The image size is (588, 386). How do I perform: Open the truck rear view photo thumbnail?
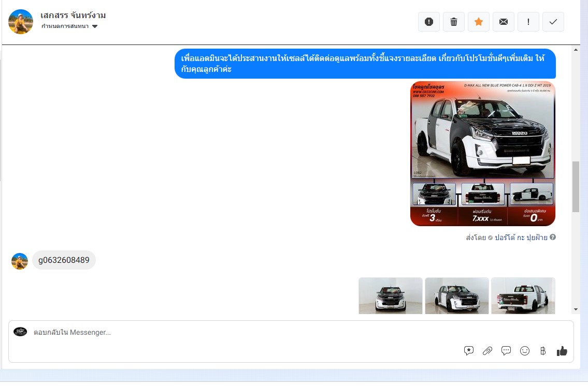[x=523, y=296]
